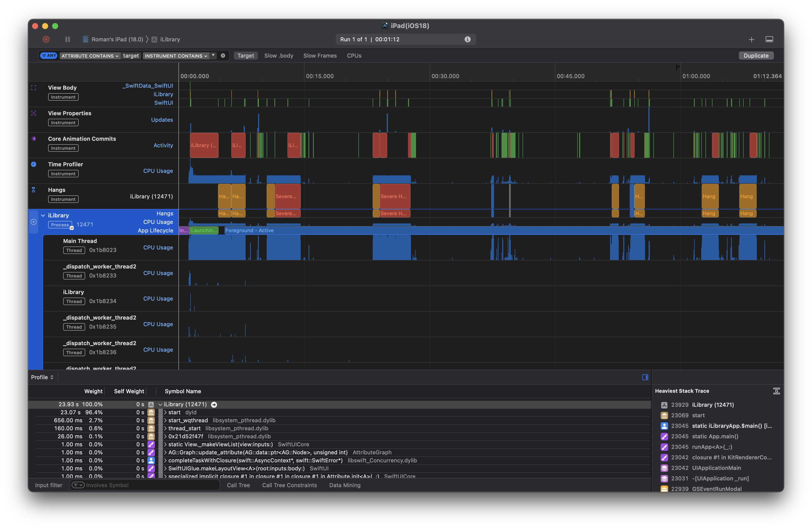The width and height of the screenshot is (812, 529).
Task: Click the Time Profiler instrument icon
Action: [x=33, y=164]
